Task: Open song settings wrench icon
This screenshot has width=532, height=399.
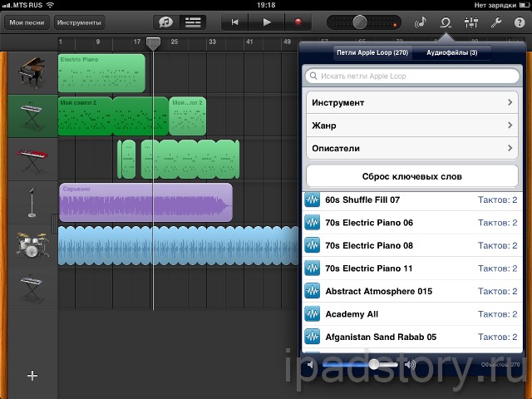Action: click(x=495, y=22)
